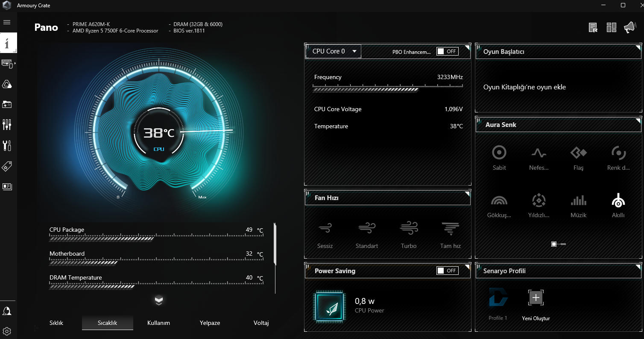Open the wrench tools icon in sidebar
Viewport: 644px width, 339px height.
(x=7, y=145)
